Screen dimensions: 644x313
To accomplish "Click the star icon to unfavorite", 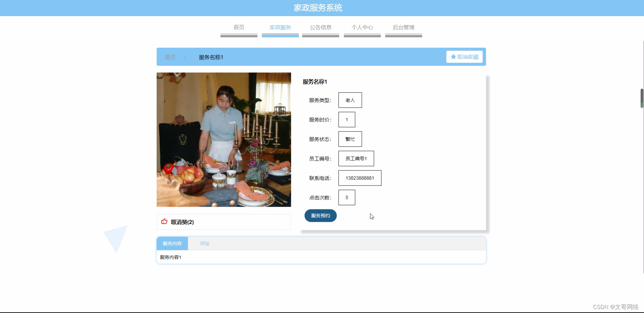I will point(453,57).
